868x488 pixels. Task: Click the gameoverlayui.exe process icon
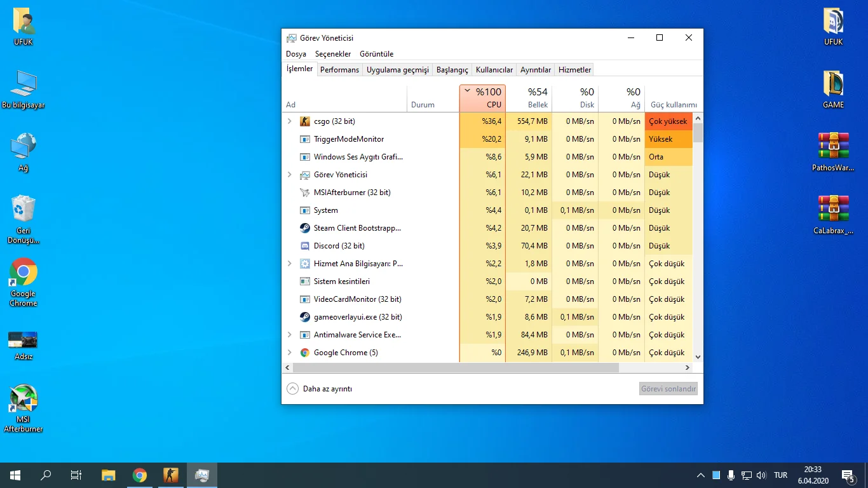coord(305,317)
